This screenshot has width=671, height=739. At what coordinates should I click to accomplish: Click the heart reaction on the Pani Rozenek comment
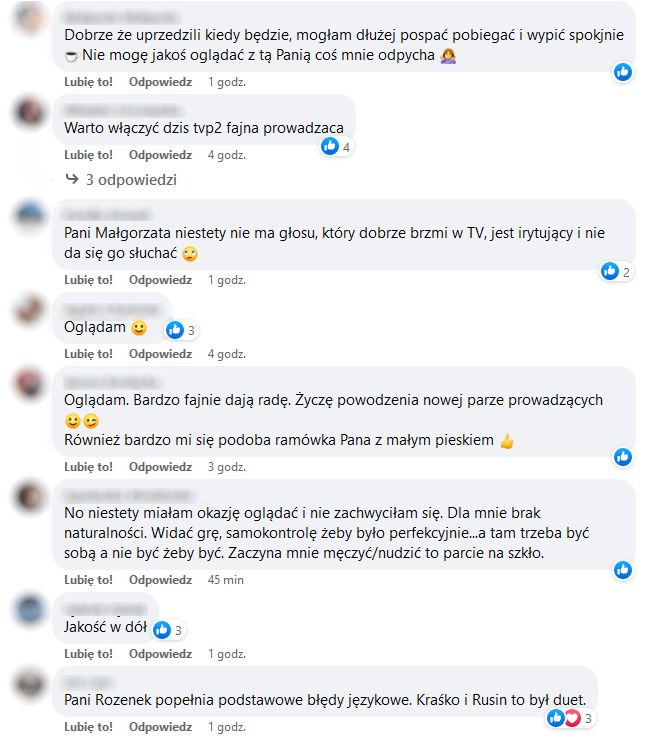tap(573, 718)
